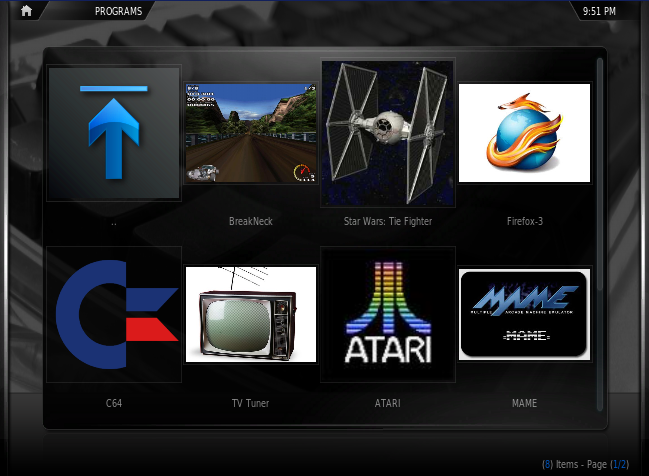The image size is (649, 476).
Task: Open Star Wars: Tie Fighter thumbnail
Action: (x=388, y=133)
